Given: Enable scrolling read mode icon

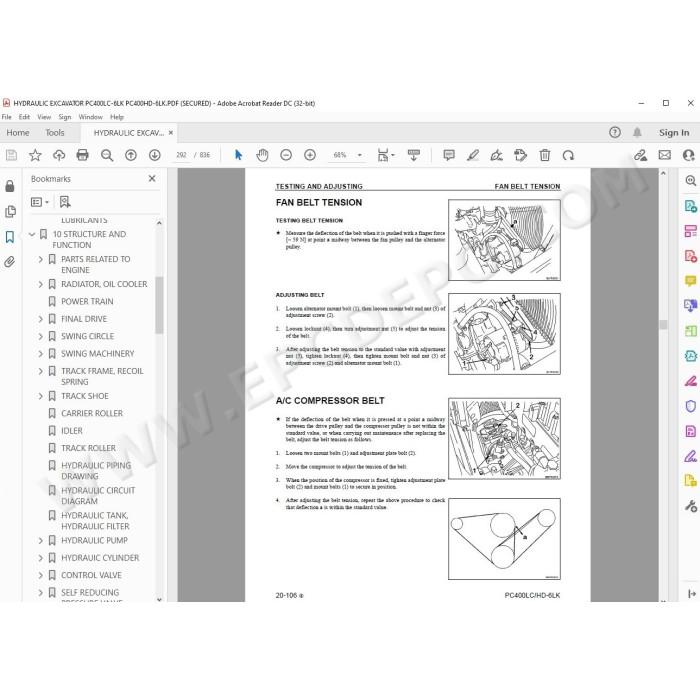Looking at the screenshot, I should pyautogui.click(x=414, y=155).
